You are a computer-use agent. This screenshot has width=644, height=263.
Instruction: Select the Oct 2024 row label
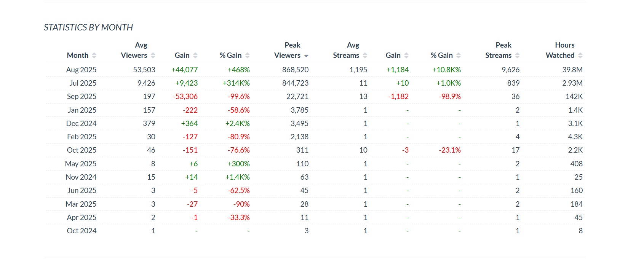[81, 231]
